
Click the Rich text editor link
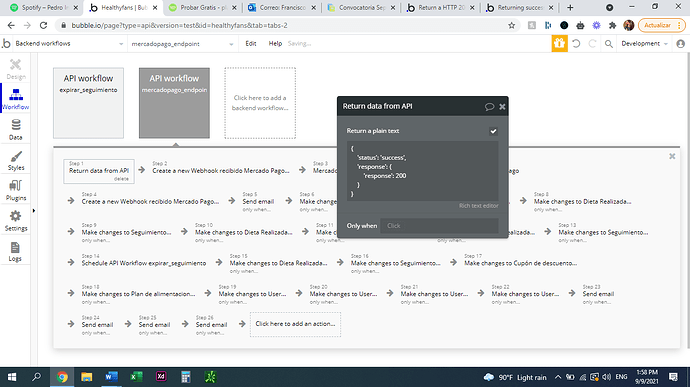point(478,206)
